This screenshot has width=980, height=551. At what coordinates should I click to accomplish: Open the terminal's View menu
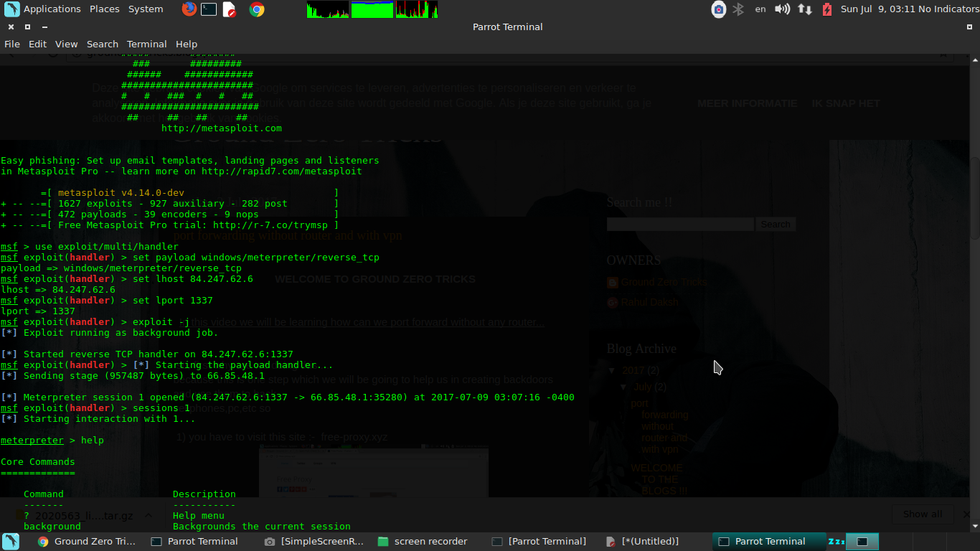tap(67, 44)
